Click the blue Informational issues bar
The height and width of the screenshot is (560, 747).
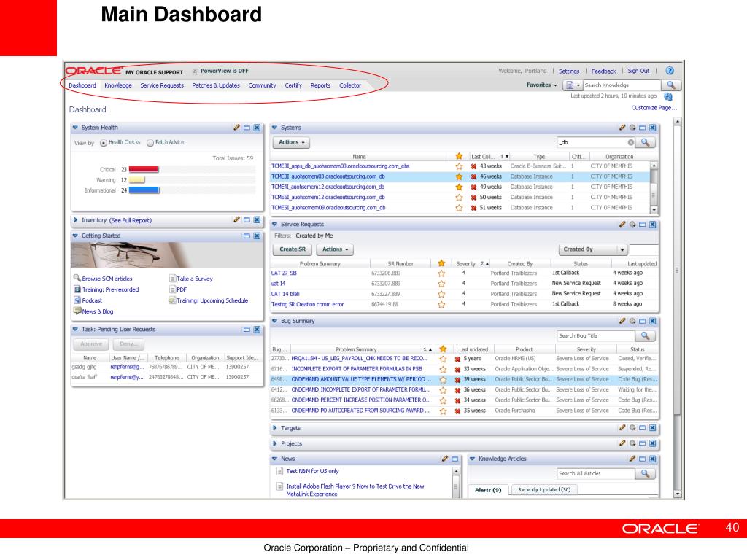[144, 190]
